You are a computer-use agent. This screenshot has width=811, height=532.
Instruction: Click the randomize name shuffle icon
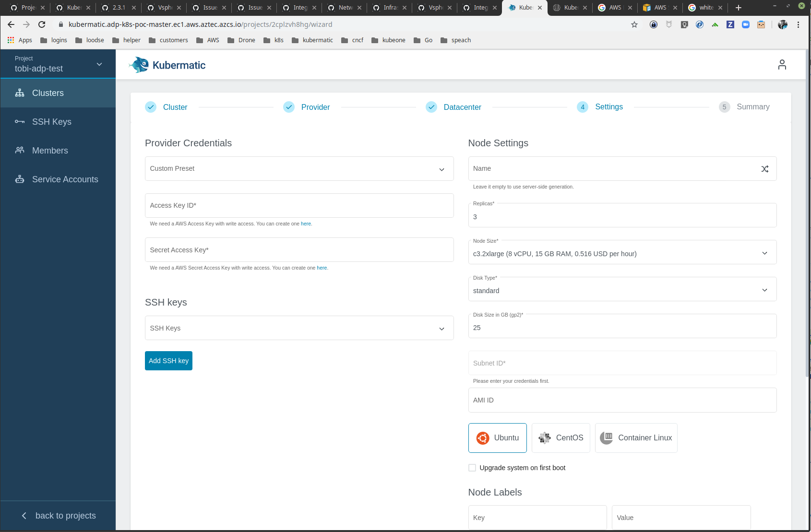tap(764, 169)
